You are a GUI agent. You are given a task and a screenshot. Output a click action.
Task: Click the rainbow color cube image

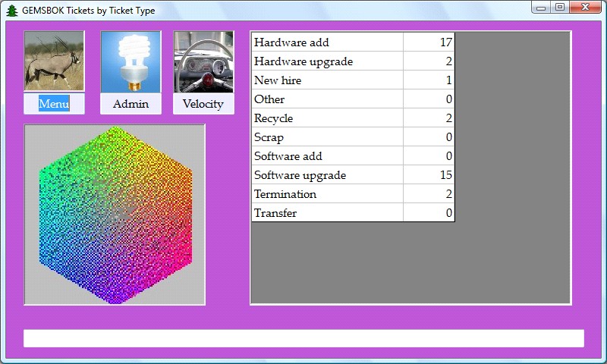pos(115,215)
